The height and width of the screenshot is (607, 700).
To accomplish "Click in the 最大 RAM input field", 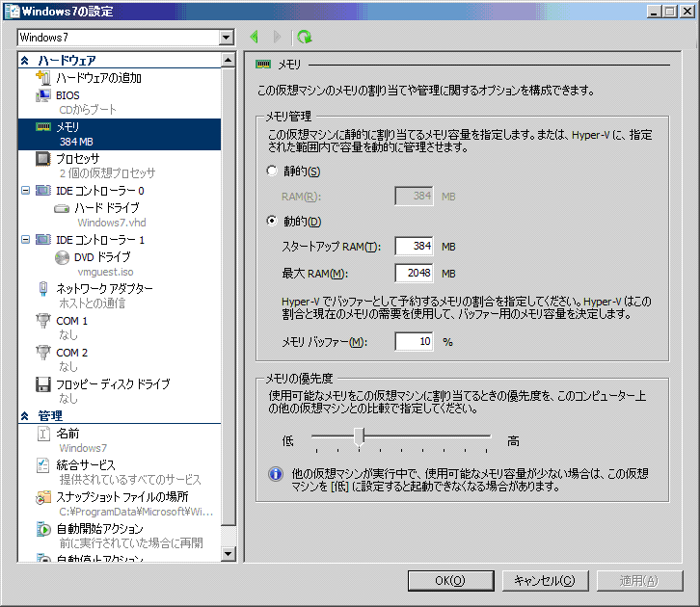I will (x=414, y=273).
